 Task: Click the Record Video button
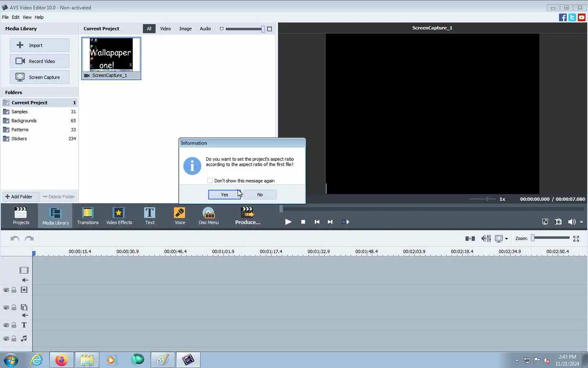(40, 61)
